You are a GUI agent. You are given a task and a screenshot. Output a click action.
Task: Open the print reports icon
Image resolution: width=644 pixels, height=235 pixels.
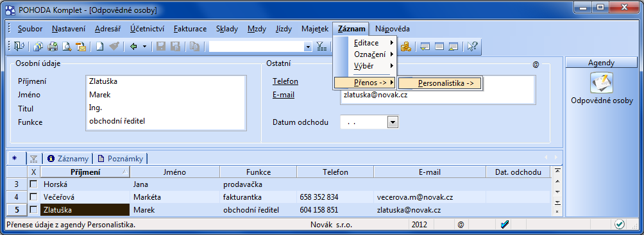pos(38,46)
